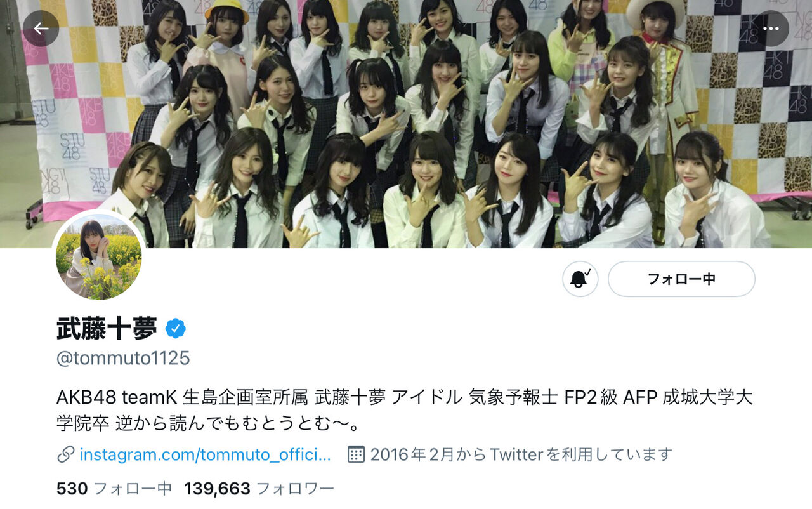View the group photo header banner
Viewport: 812px width, 509px height.
click(406, 124)
